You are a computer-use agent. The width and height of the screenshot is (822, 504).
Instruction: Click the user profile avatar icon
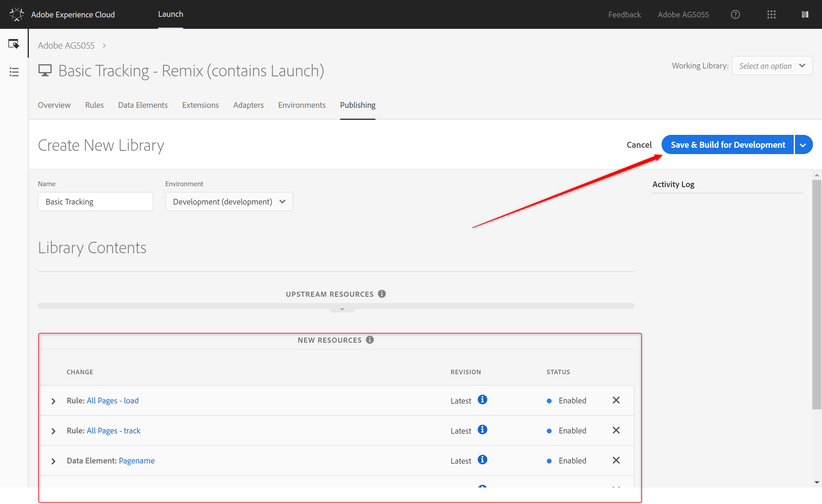coord(805,14)
